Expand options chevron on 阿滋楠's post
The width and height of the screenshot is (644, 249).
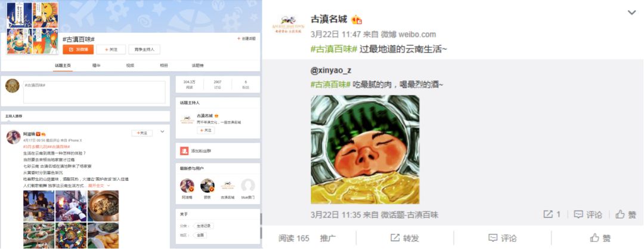(162, 132)
